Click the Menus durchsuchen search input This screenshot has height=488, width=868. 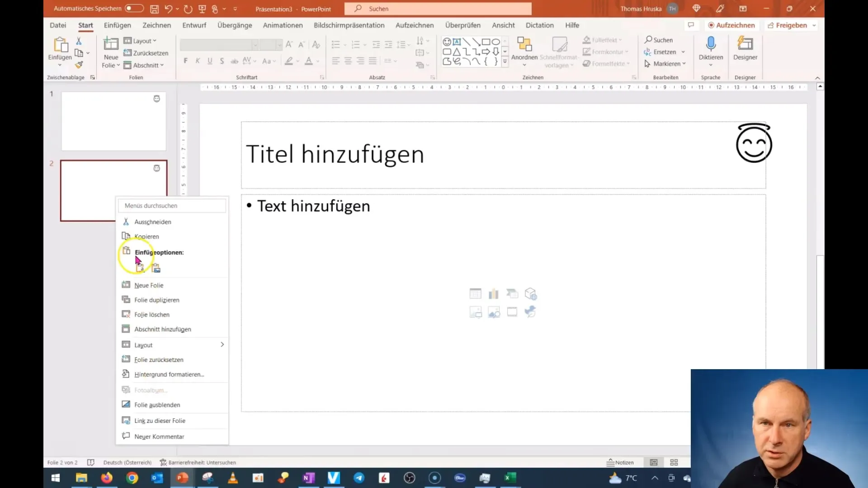point(172,205)
